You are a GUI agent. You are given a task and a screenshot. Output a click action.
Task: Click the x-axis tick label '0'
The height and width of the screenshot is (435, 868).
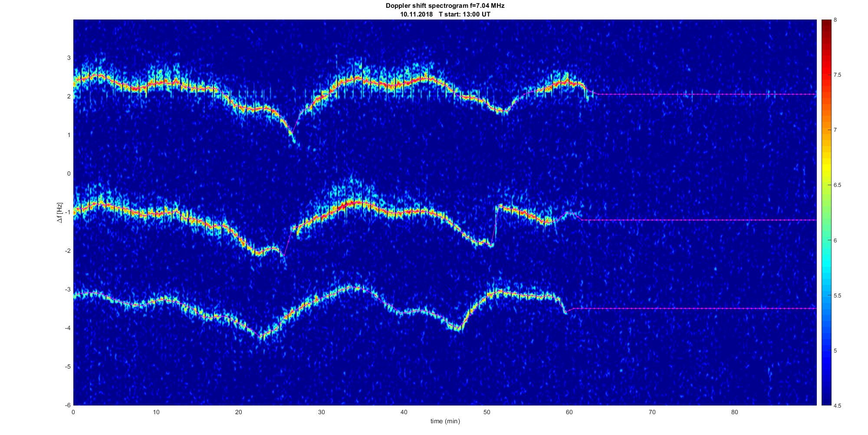(x=73, y=412)
